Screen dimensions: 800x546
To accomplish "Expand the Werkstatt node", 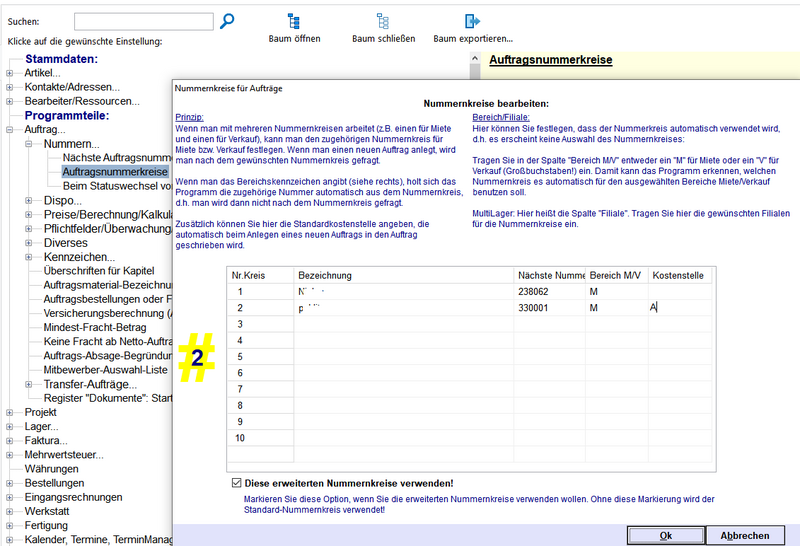I will tap(9, 511).
